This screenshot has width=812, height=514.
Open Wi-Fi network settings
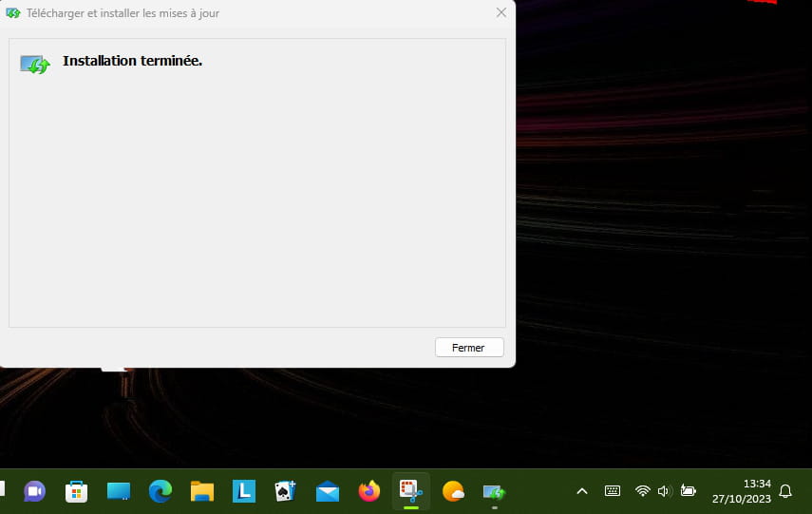pos(643,490)
